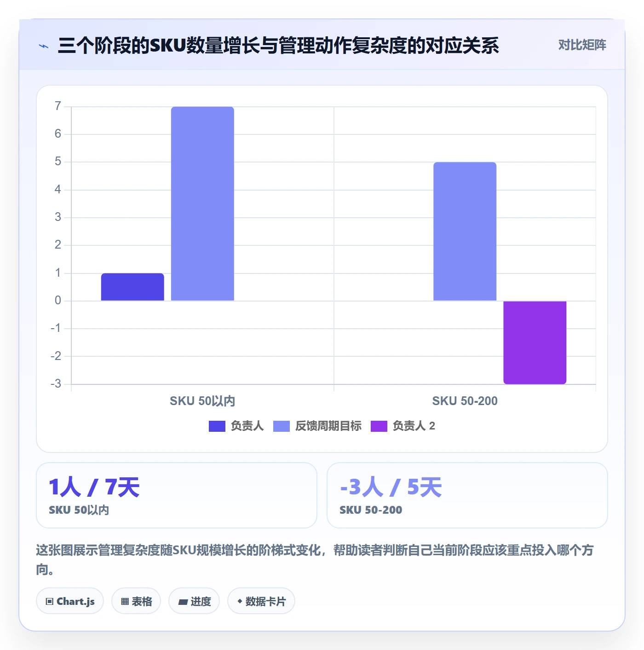
Task: Select the 进度 tag chip
Action: pyautogui.click(x=194, y=601)
